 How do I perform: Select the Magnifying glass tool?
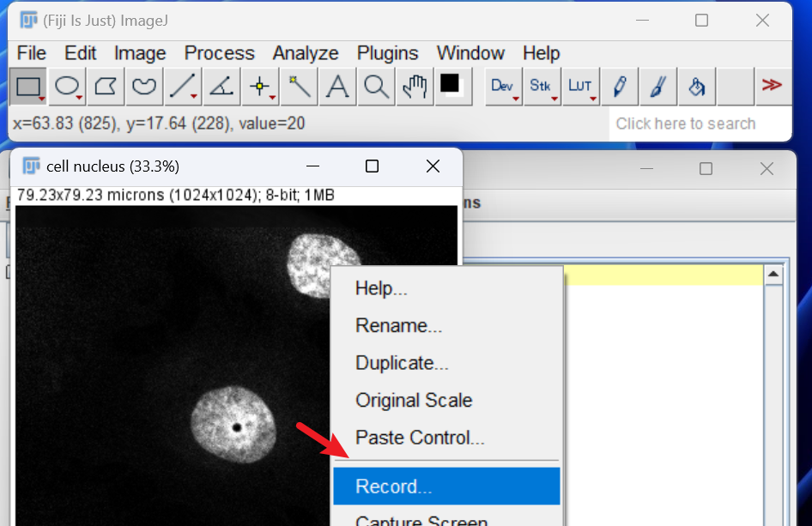click(x=376, y=87)
